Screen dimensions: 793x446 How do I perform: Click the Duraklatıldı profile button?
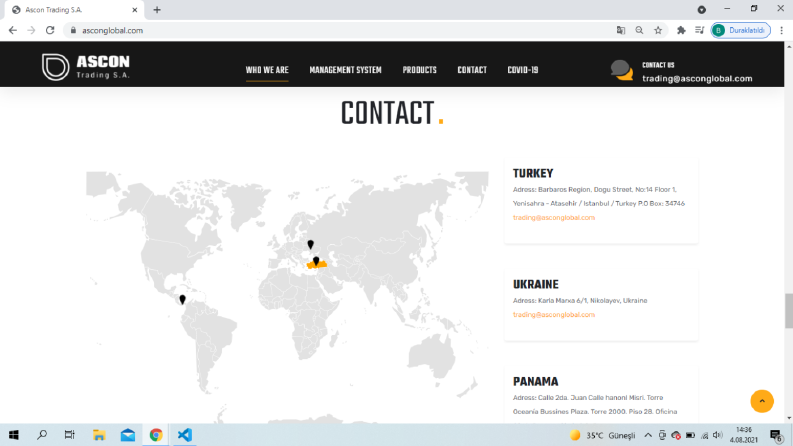click(x=740, y=30)
